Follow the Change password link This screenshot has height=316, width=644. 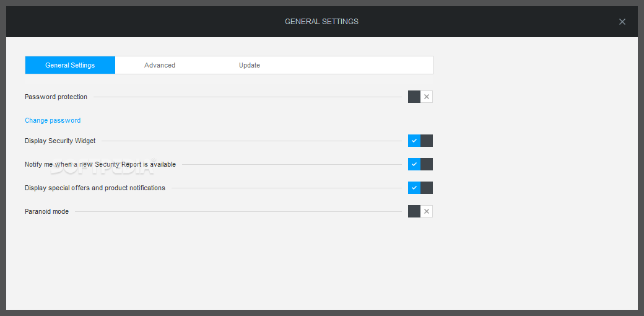coord(53,120)
